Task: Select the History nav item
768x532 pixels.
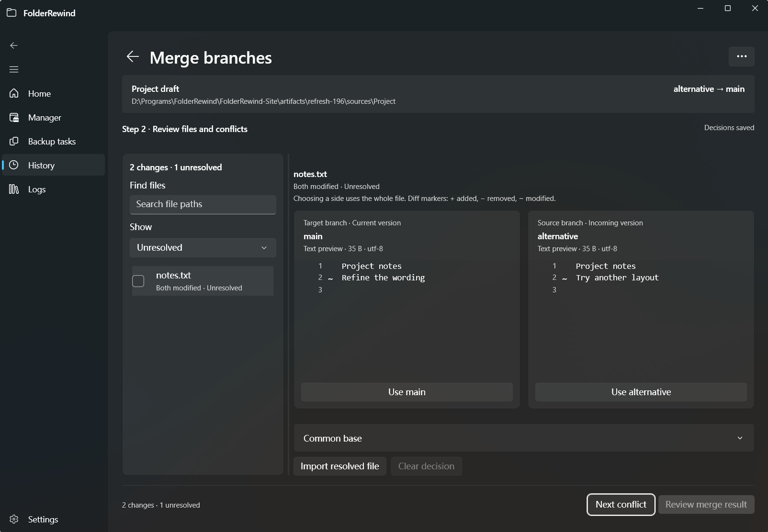Action: [53, 165]
